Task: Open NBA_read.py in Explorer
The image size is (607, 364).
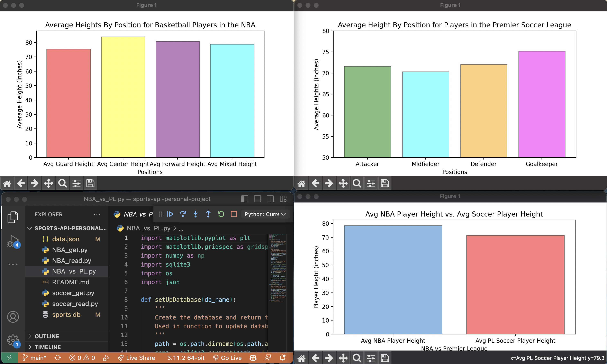Action: click(x=66, y=260)
